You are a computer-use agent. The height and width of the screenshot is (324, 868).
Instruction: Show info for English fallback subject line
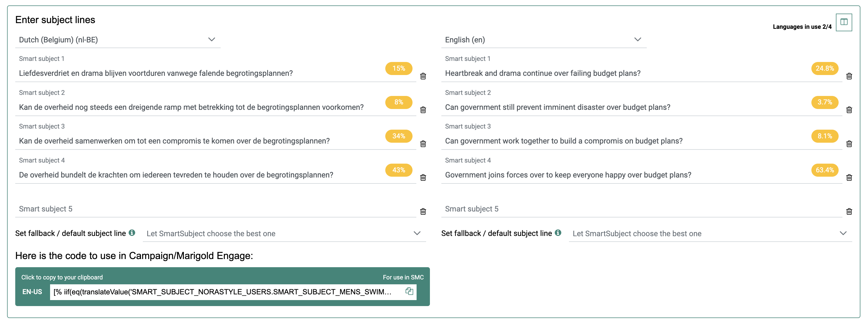[x=558, y=233]
